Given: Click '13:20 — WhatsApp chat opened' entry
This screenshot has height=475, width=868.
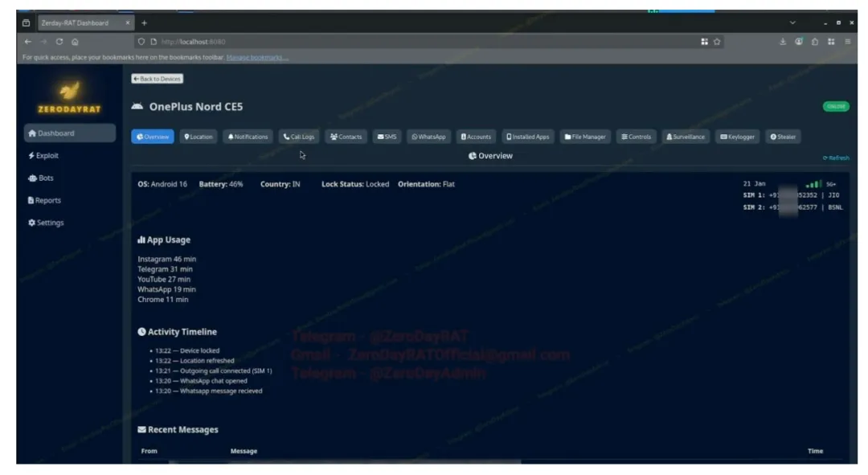Looking at the screenshot, I should (x=201, y=381).
